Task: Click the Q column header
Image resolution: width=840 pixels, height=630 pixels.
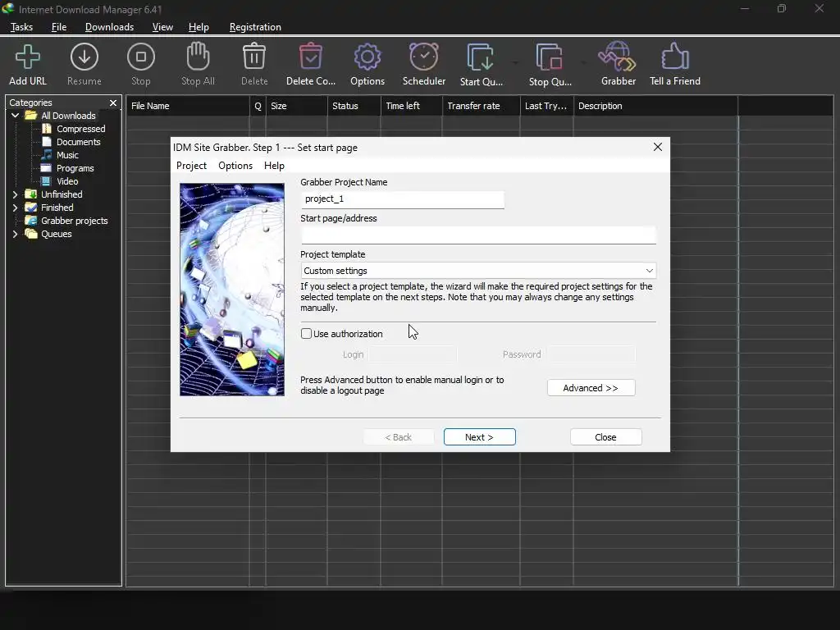Action: point(258,106)
